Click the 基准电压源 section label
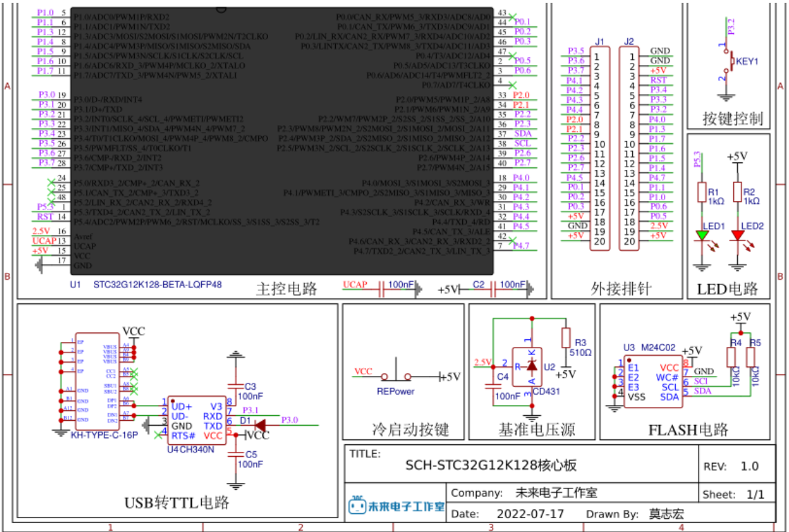This screenshot has height=532, width=789. pos(536,429)
